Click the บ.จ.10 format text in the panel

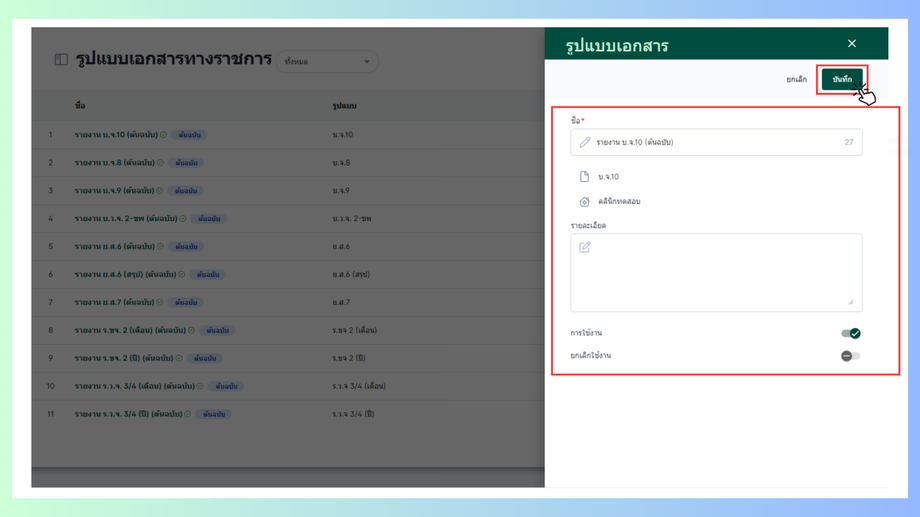(x=608, y=177)
